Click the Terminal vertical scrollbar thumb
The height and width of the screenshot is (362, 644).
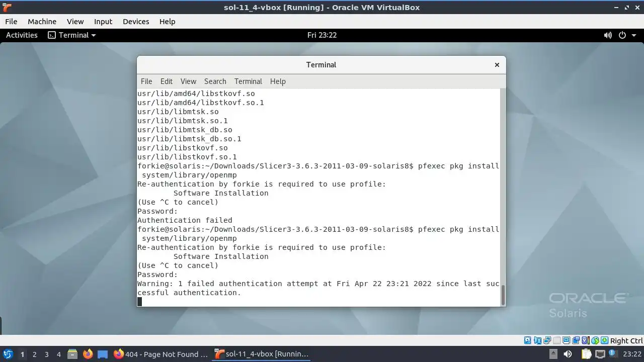[503, 294]
